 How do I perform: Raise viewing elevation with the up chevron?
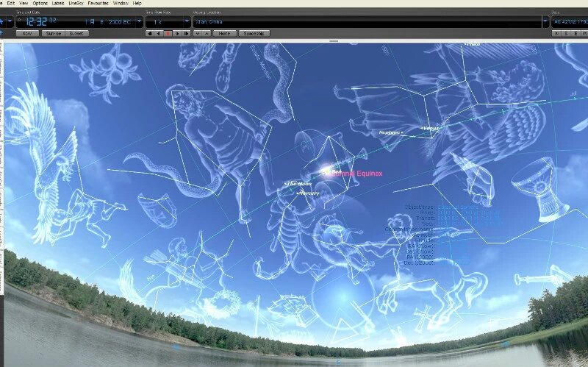(207, 33)
